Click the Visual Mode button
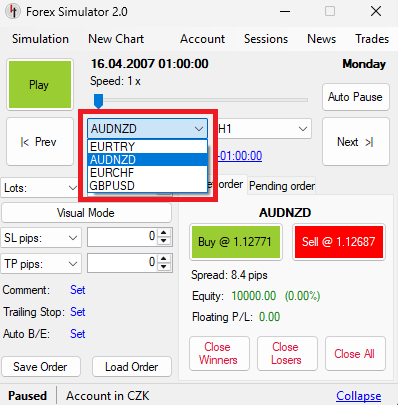398x405 pixels. pos(86,213)
